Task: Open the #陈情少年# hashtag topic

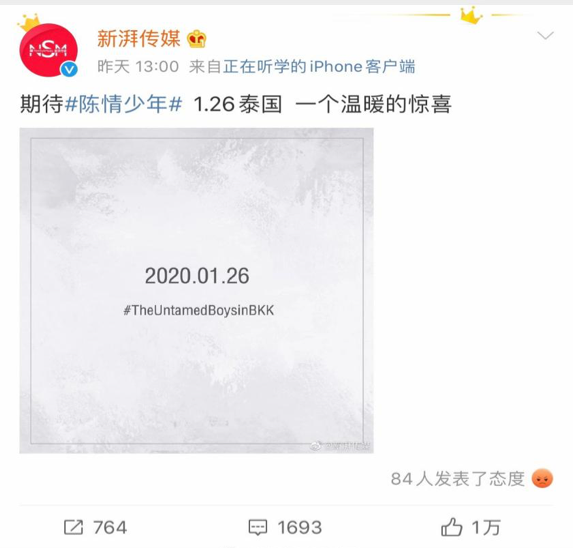Action: coord(123,104)
